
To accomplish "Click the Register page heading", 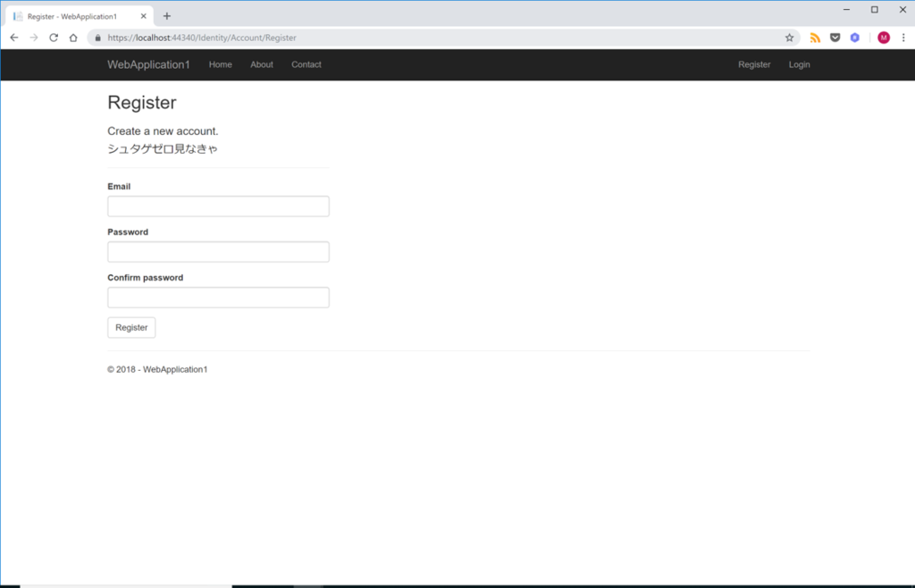I will [x=142, y=103].
